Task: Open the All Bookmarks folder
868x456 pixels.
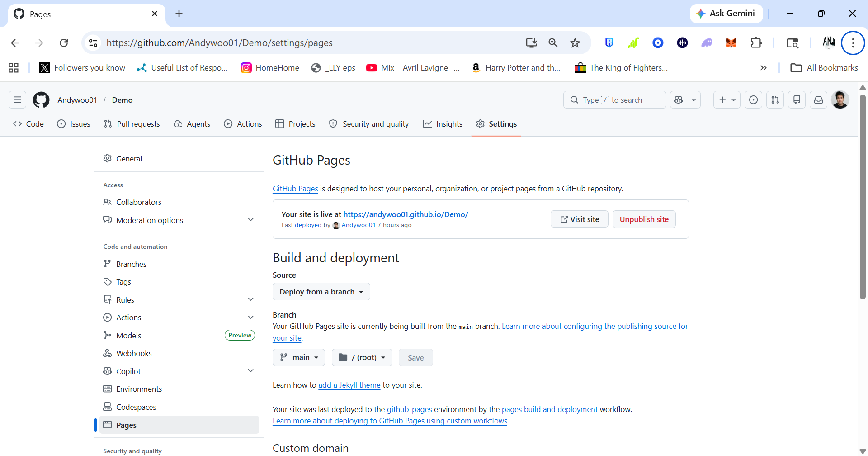Action: (x=824, y=68)
